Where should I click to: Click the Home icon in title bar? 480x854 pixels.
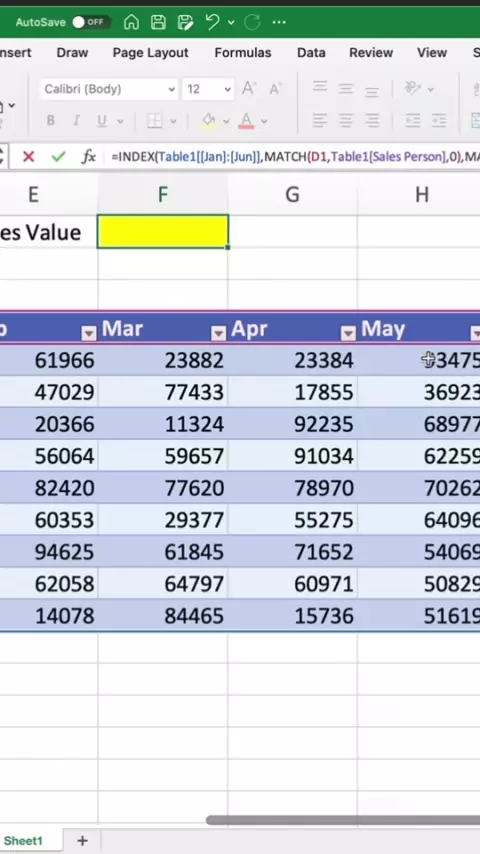tap(131, 22)
